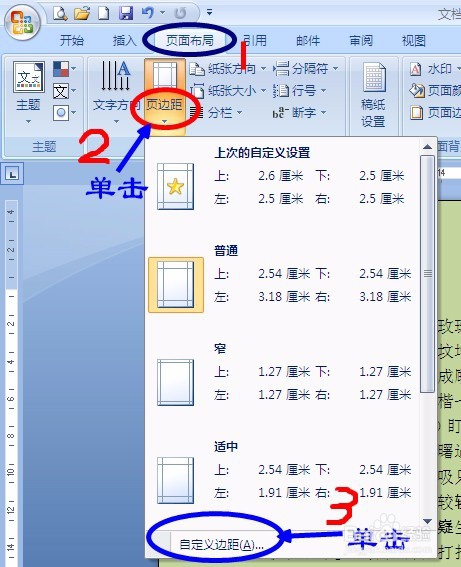This screenshot has height=567, width=461.
Task: Switch to the 插入 tab
Action: click(x=124, y=40)
